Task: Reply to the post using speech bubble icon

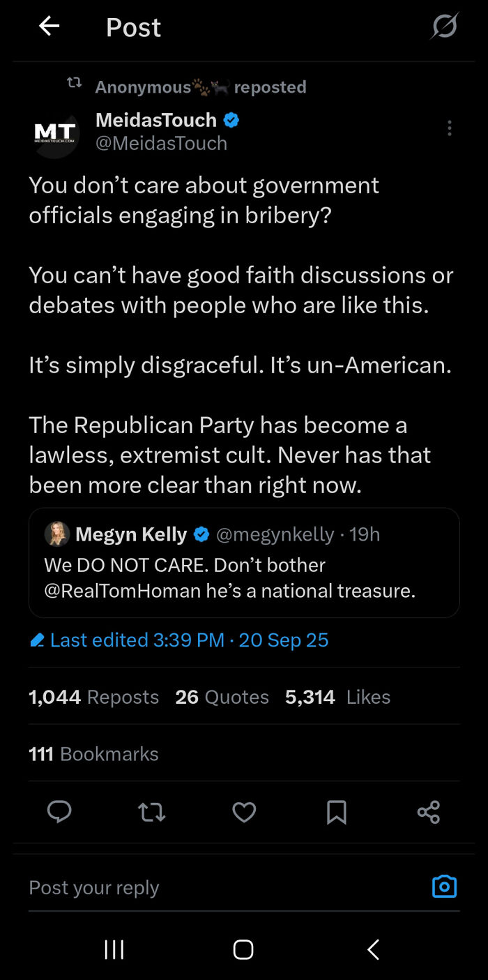Action: pyautogui.click(x=59, y=812)
